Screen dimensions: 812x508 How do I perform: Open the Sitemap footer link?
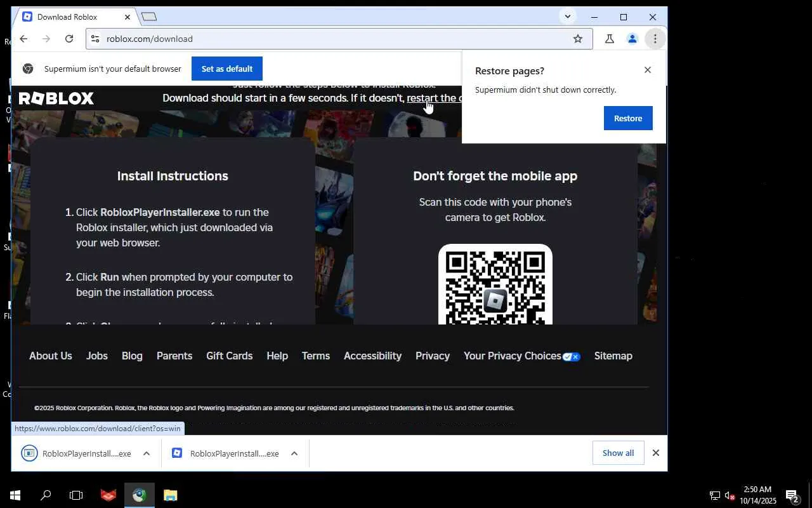point(613,356)
